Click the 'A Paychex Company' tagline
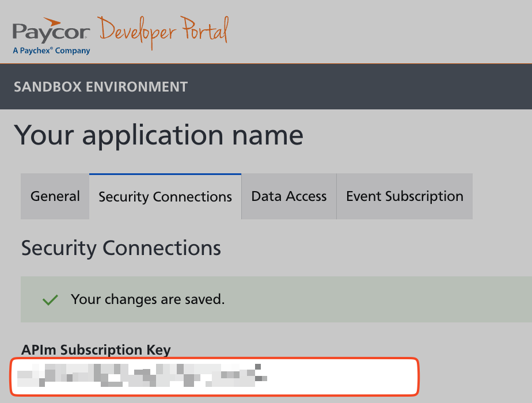The image size is (532, 403). coord(51,51)
